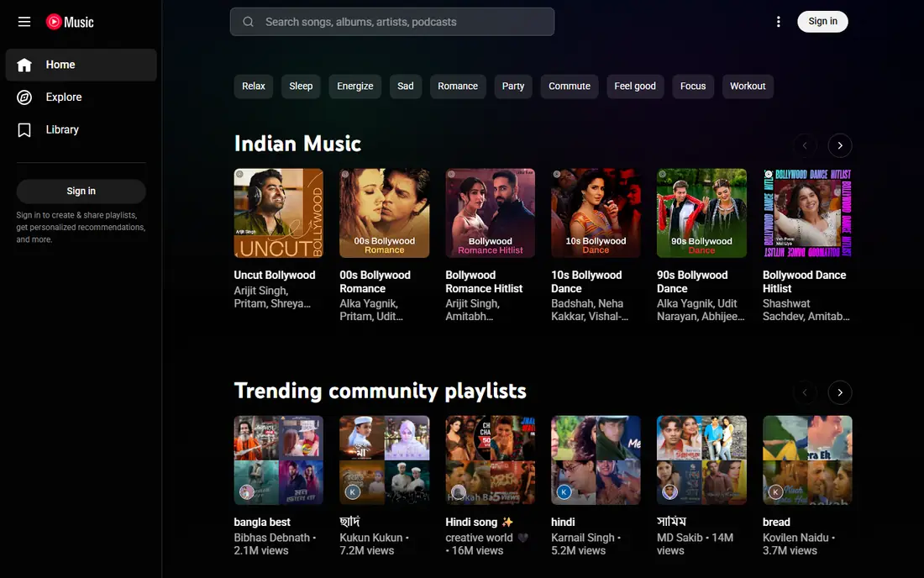
Task: Open Library in sidebar
Action: pos(81,129)
